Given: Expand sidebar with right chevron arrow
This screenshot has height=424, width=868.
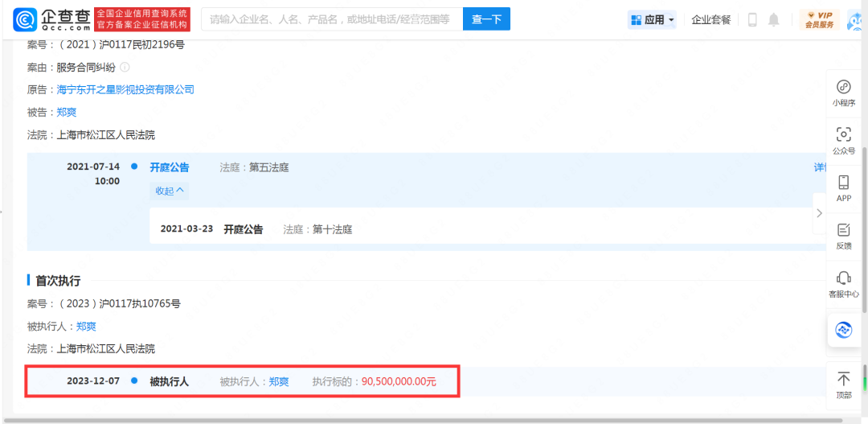Looking at the screenshot, I should pos(819,213).
